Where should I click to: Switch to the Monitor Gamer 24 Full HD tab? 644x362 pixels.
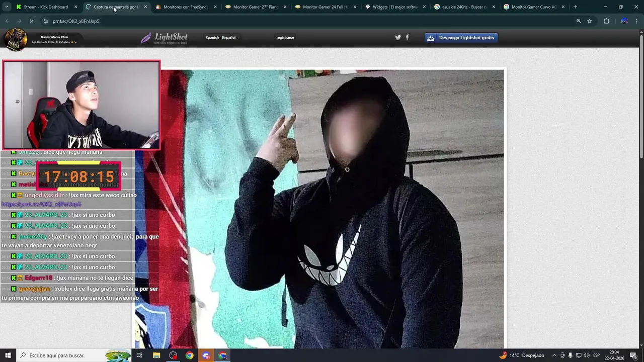click(x=325, y=7)
